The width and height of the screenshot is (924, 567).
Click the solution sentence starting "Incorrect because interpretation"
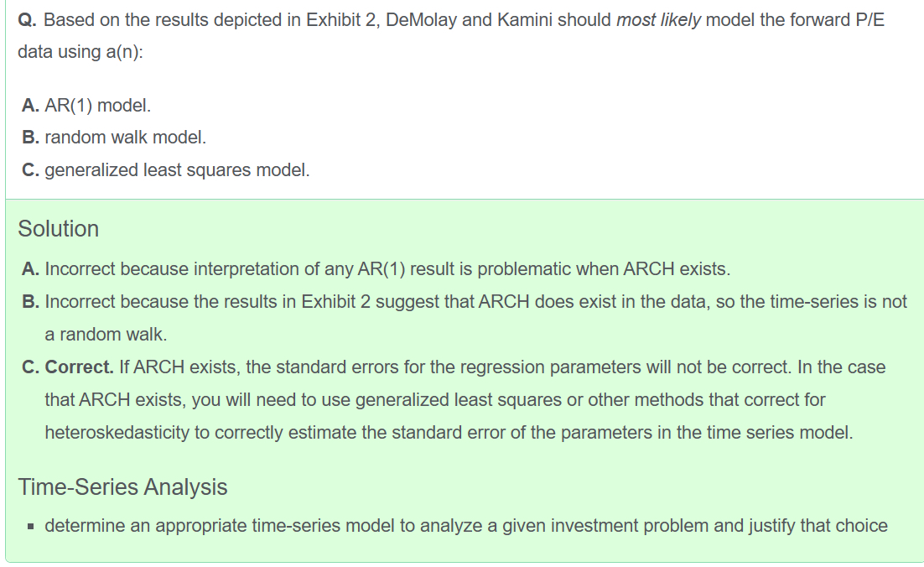click(387, 269)
